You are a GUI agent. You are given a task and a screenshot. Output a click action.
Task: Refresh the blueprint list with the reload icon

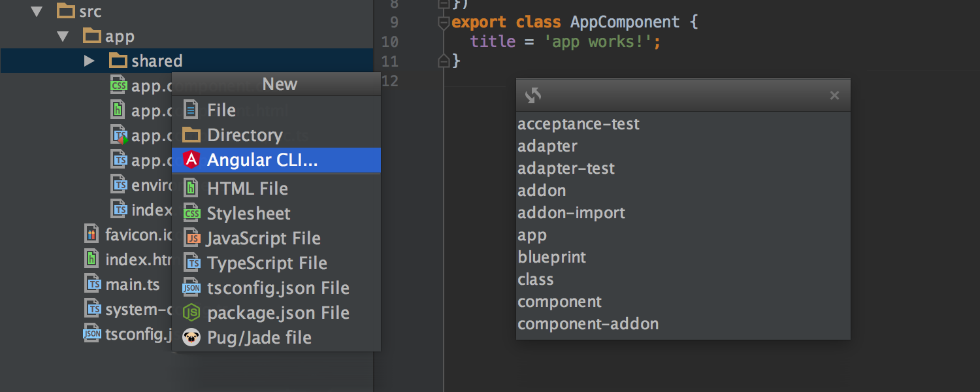[533, 95]
